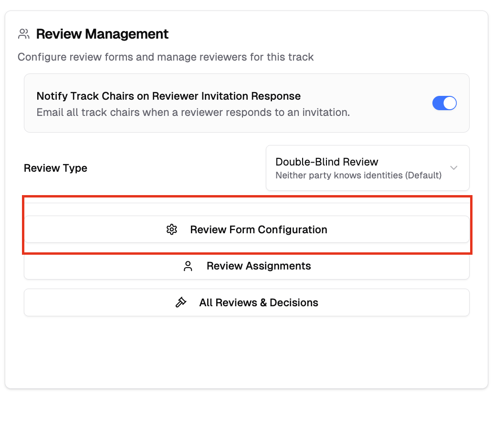504x436 pixels.
Task: Click the "Review Management" heading
Action: coord(102,34)
